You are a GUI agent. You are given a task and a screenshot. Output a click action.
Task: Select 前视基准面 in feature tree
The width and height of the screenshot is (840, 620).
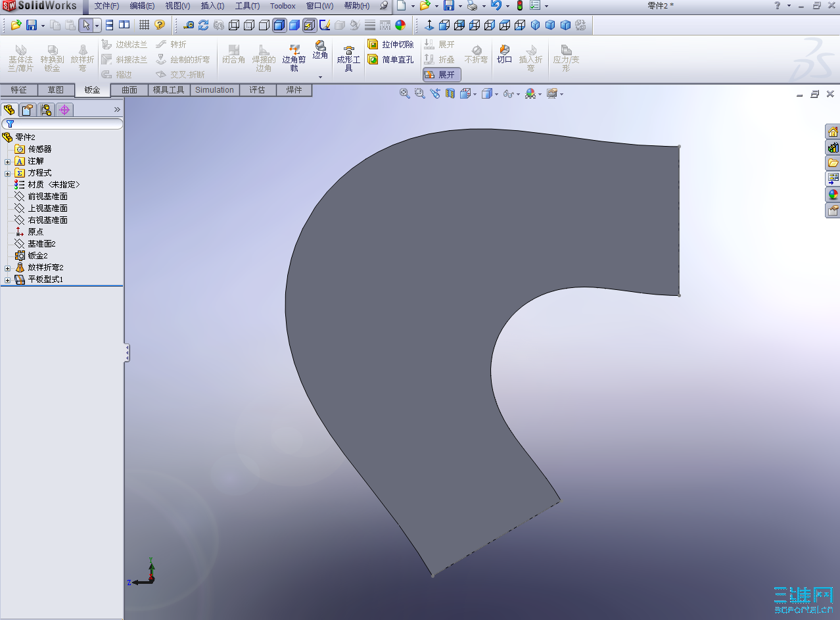(x=47, y=197)
